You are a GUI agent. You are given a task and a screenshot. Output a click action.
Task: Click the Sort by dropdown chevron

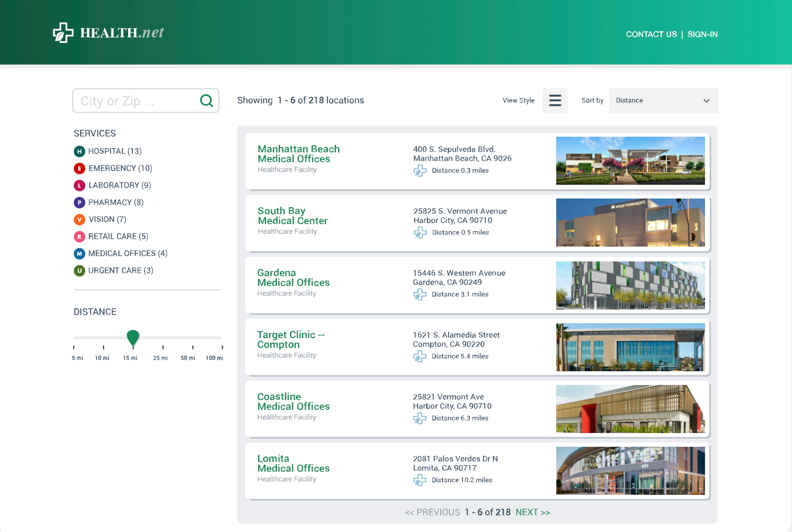pyautogui.click(x=707, y=100)
